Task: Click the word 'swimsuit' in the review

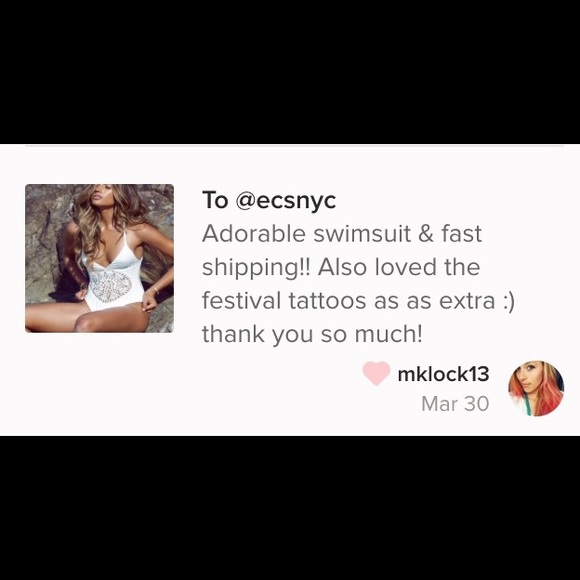Action: click(x=362, y=234)
